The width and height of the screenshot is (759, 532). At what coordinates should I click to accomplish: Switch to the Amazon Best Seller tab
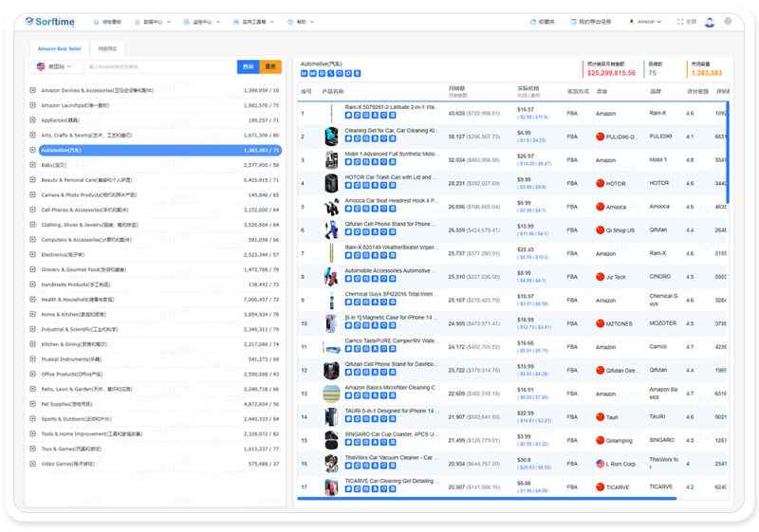(x=59, y=47)
